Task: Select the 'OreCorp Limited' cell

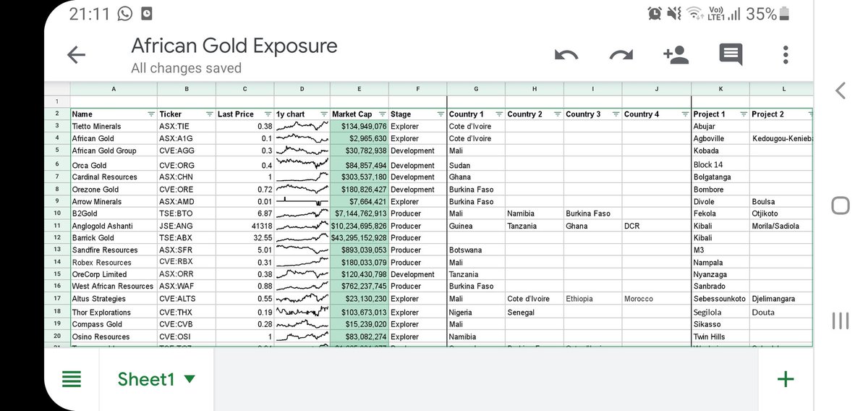Action: click(114, 275)
